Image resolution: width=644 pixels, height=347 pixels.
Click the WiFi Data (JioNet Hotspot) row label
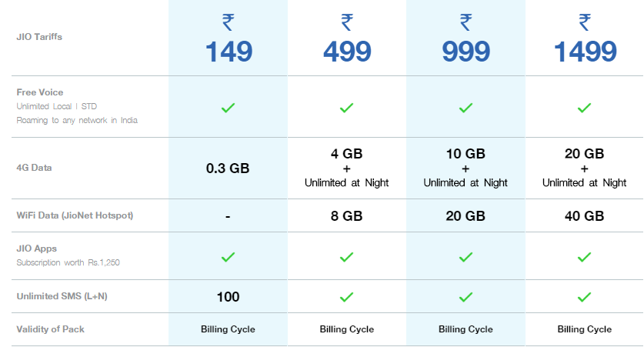75,215
